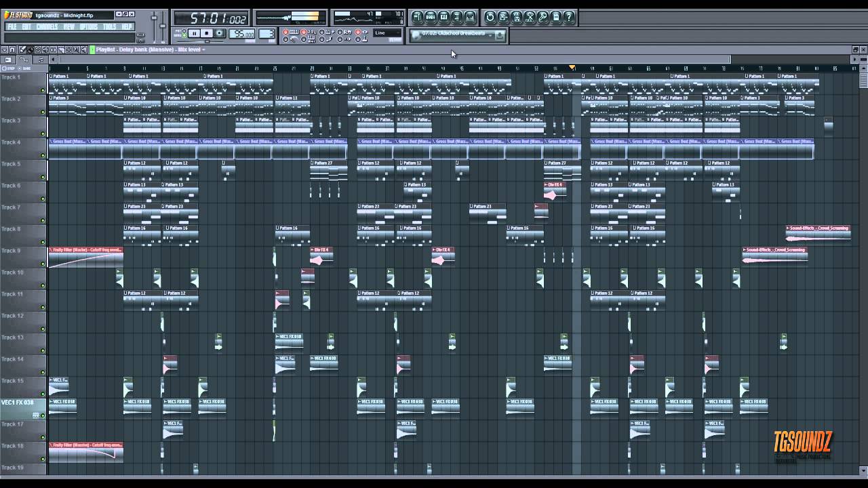Open the VIEW menu
Image resolution: width=868 pixels, height=488 pixels.
coord(69,26)
